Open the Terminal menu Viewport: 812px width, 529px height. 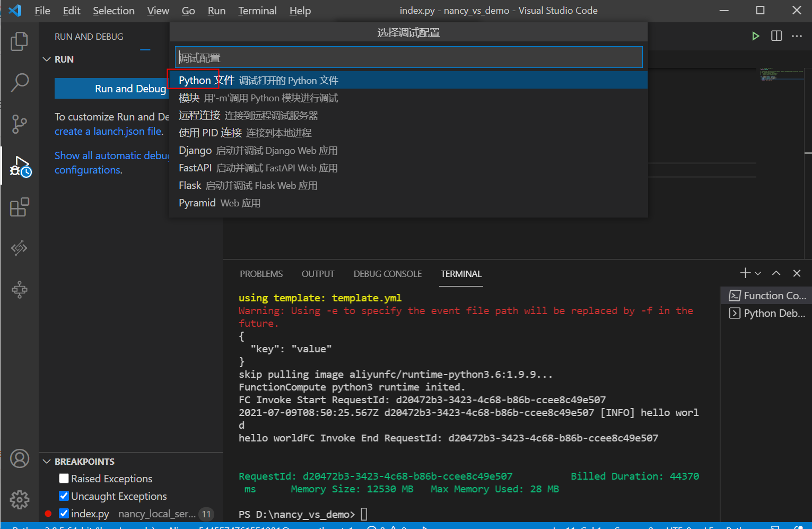pos(257,11)
